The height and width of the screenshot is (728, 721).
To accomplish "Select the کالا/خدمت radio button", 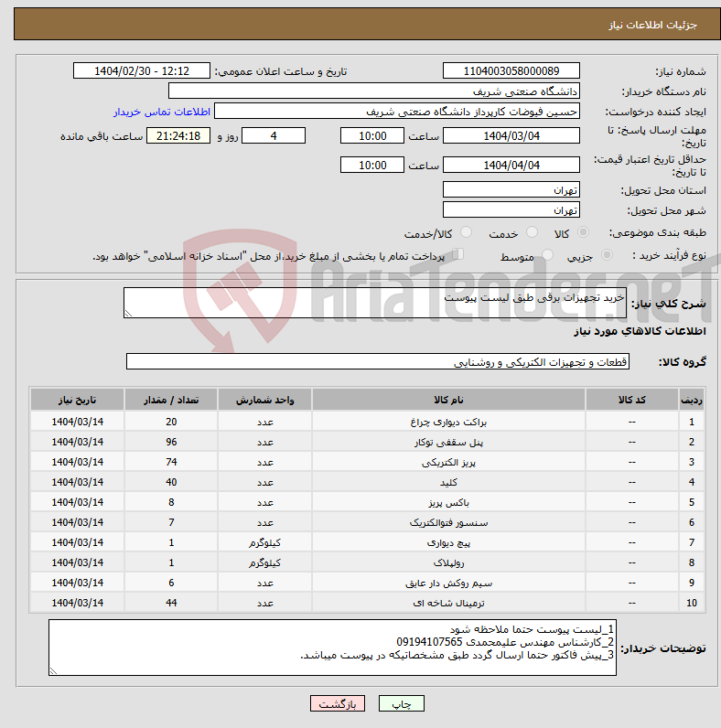I will click(x=466, y=231).
